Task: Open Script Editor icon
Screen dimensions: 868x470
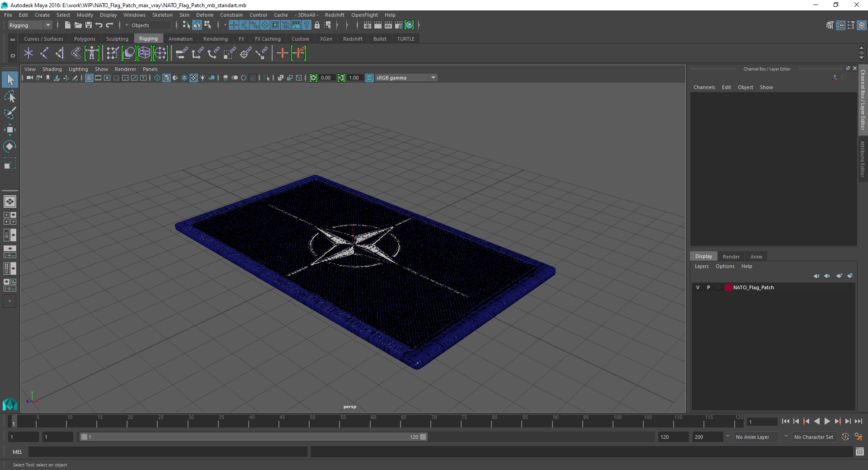Action: coord(859,451)
